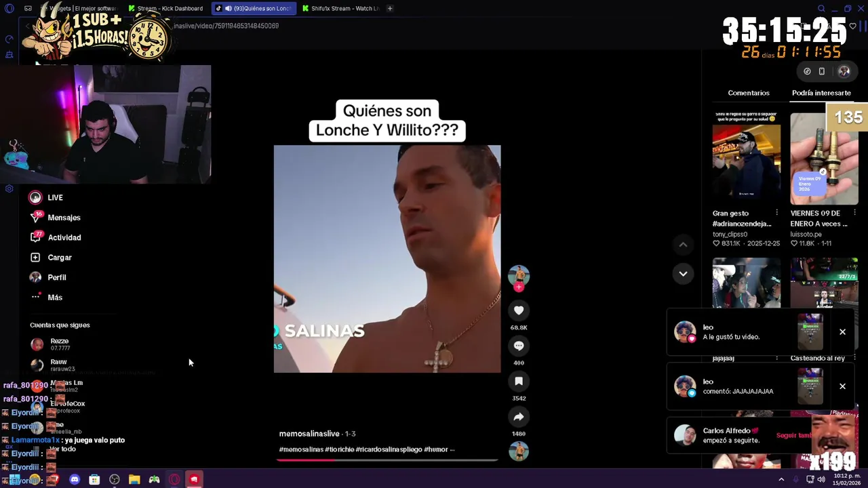The image size is (868, 488).
Task: Open the sound disc avatar below share
Action: [519, 451]
